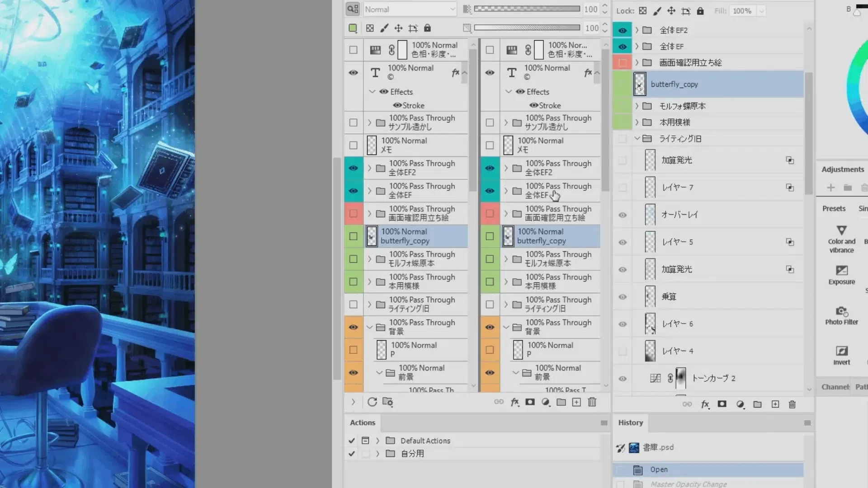Screen dimensions: 868x488
Task: Collapse the 前景 group in left panel
Action: click(x=379, y=372)
